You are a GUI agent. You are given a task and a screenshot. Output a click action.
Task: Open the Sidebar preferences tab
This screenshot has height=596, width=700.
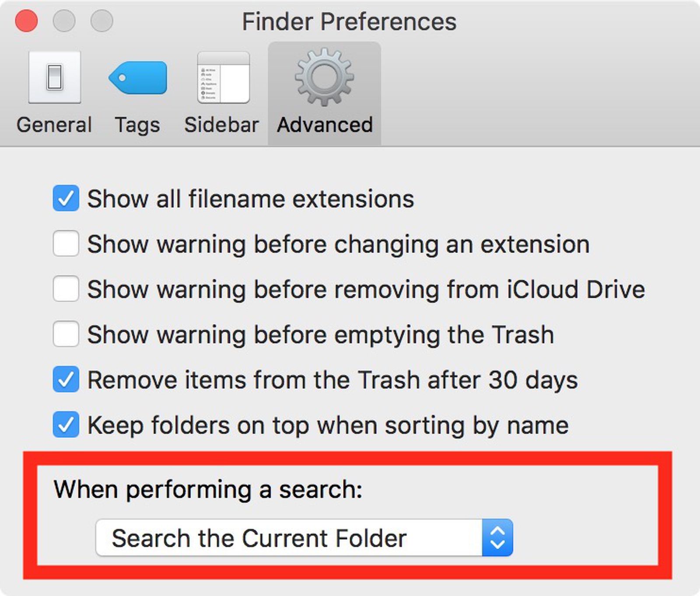pyautogui.click(x=222, y=125)
